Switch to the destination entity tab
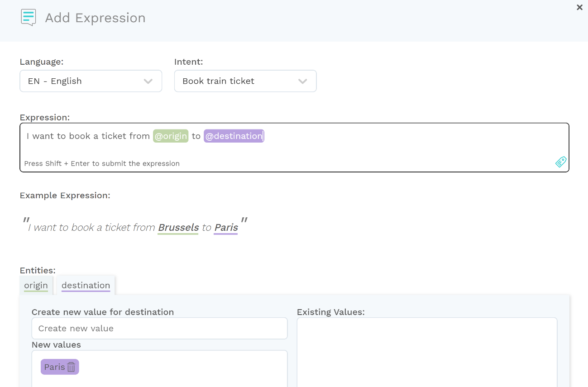This screenshot has width=588, height=387. click(86, 286)
